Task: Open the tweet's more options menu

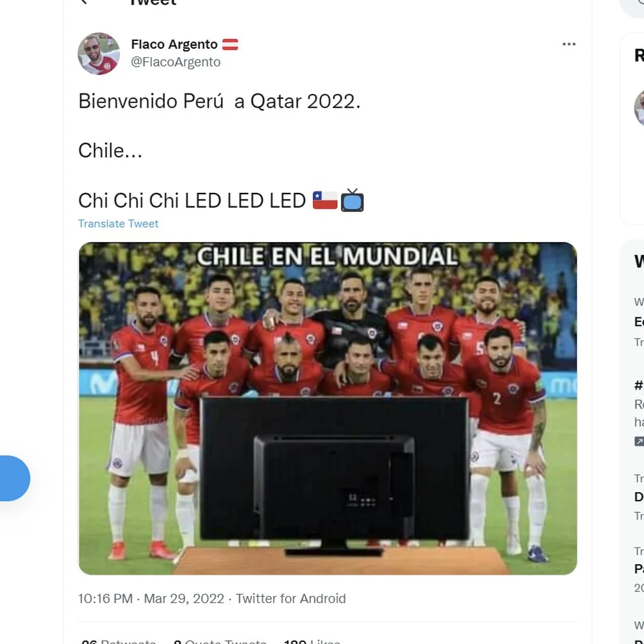Action: [569, 44]
